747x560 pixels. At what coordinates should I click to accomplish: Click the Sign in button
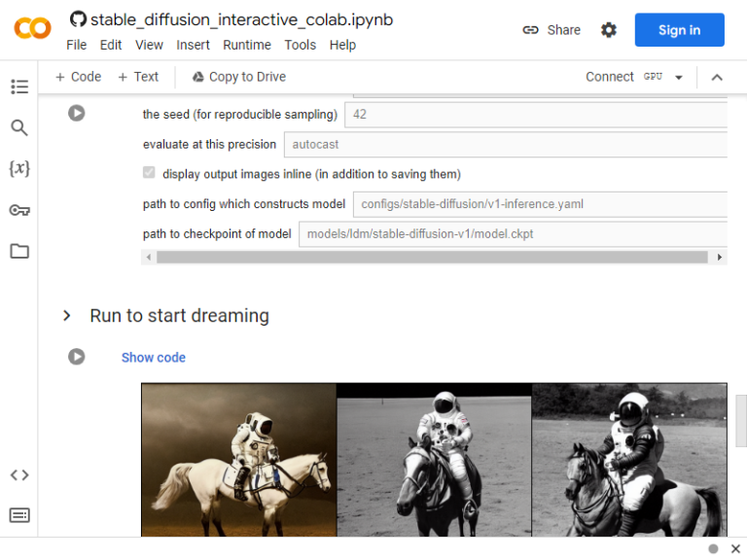(679, 30)
